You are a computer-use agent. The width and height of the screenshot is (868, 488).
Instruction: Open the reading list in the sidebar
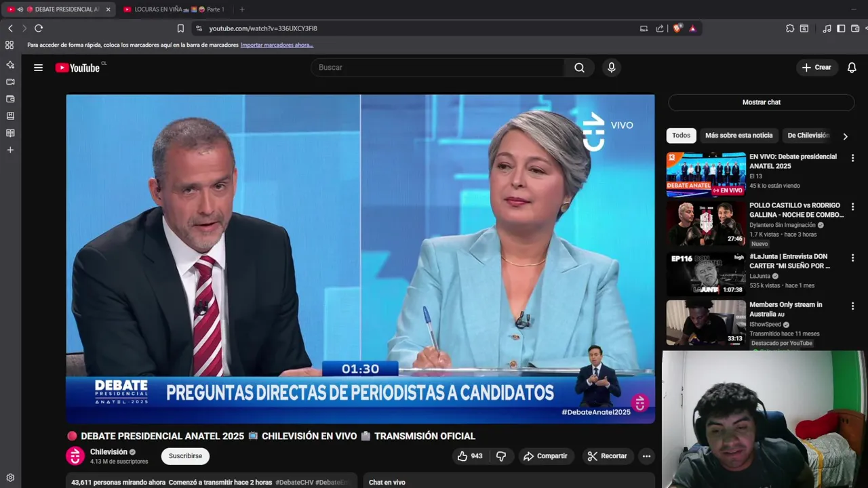pyautogui.click(x=10, y=133)
